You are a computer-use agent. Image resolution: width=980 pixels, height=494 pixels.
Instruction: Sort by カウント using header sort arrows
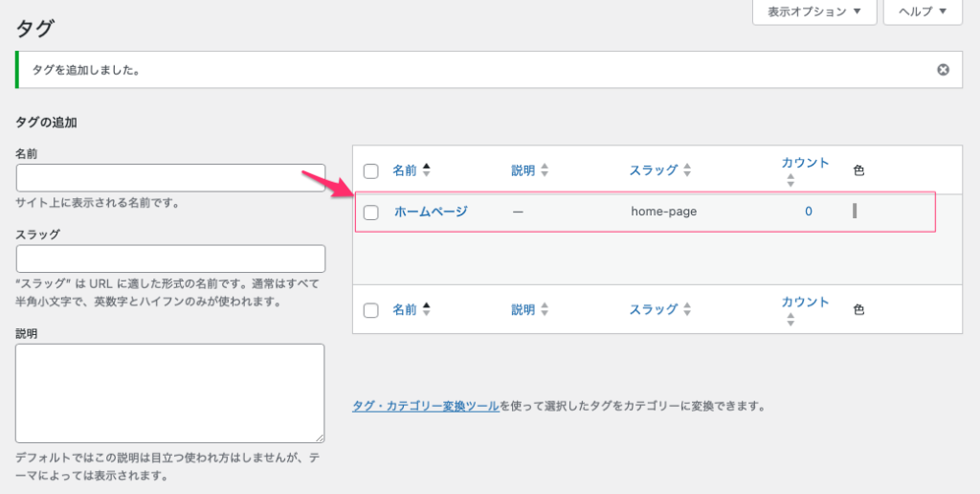(x=791, y=179)
